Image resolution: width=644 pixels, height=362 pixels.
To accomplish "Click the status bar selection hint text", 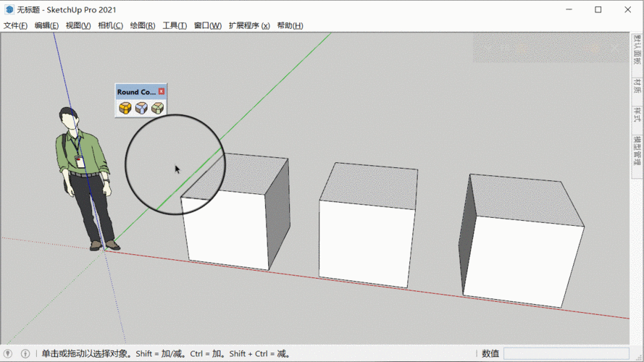I will click(167, 353).
